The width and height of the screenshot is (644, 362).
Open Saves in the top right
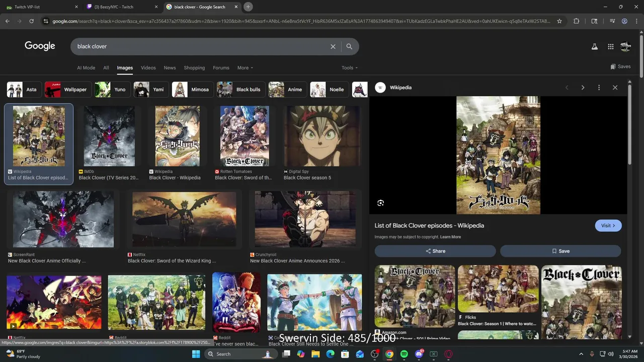click(x=620, y=66)
